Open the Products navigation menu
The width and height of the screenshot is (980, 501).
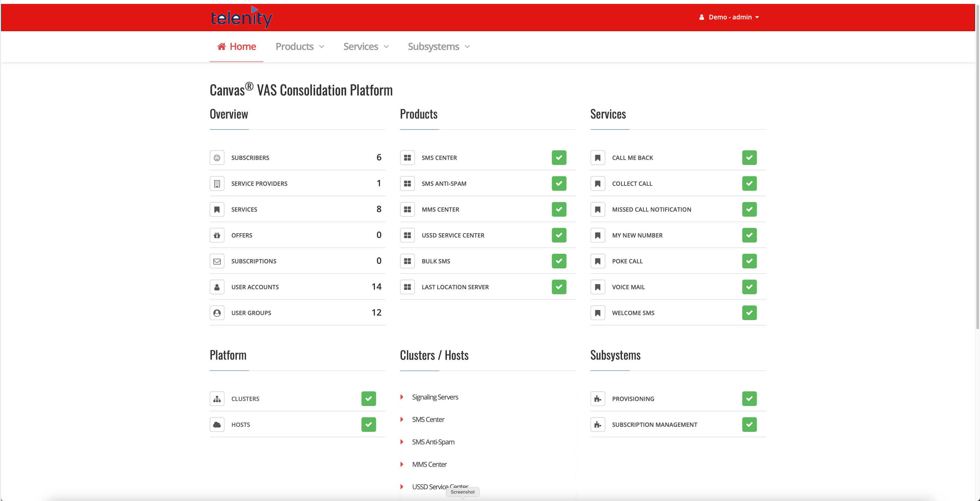(300, 47)
